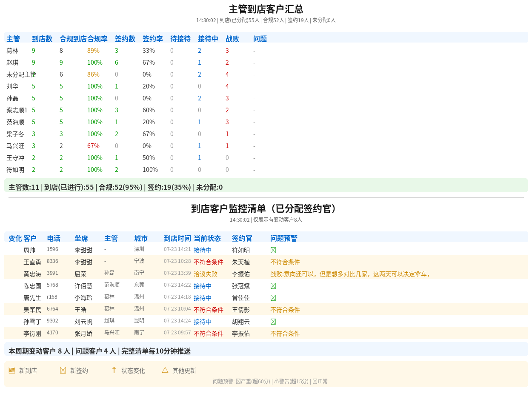Open customer 唐先生
The image size is (532, 405).
32,298
